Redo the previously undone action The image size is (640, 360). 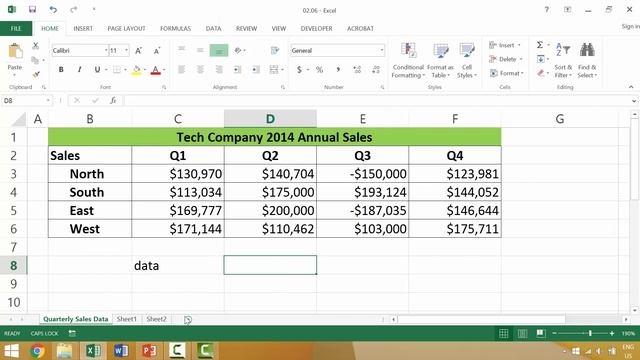[73, 9]
